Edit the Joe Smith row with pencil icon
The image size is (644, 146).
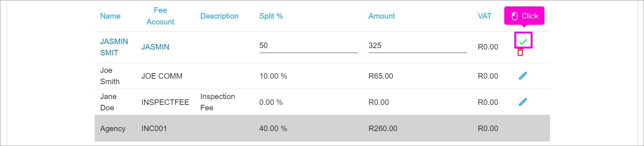523,76
